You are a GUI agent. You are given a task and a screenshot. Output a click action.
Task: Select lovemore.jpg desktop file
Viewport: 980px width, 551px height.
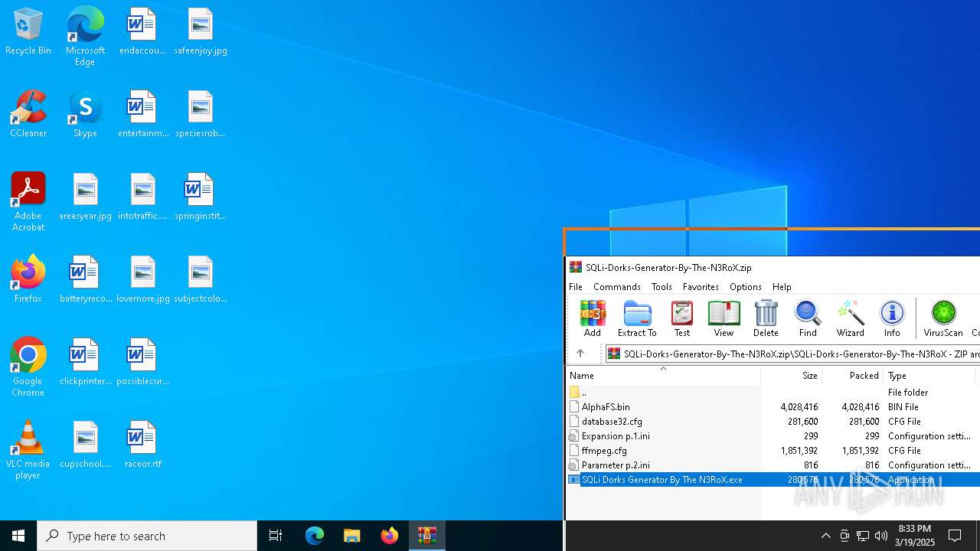[143, 279]
